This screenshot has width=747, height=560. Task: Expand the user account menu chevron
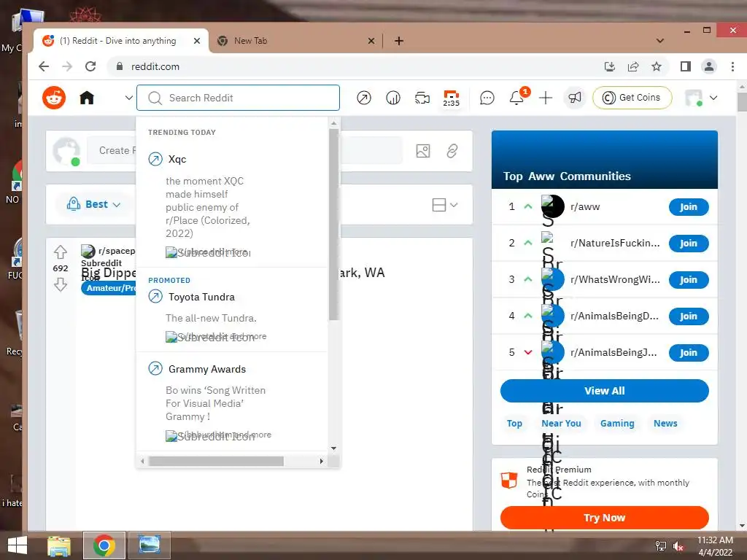click(x=713, y=98)
